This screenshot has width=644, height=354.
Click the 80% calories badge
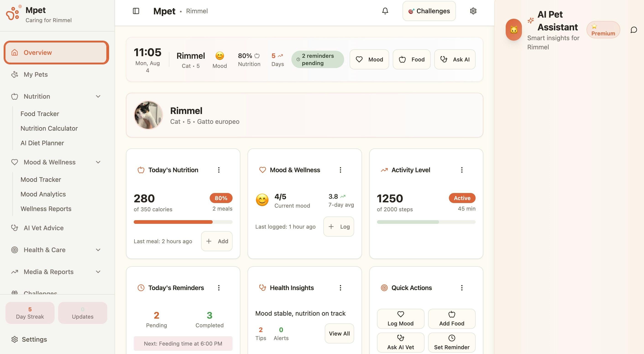(221, 198)
